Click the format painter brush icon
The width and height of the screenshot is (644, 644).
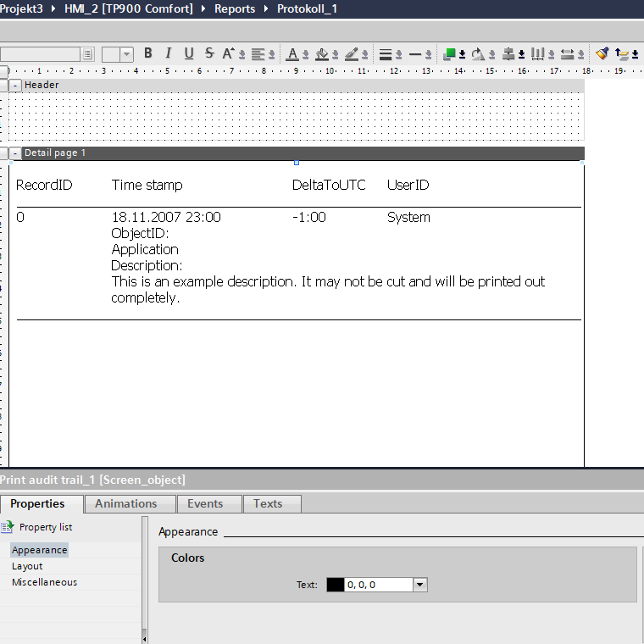[x=602, y=53]
